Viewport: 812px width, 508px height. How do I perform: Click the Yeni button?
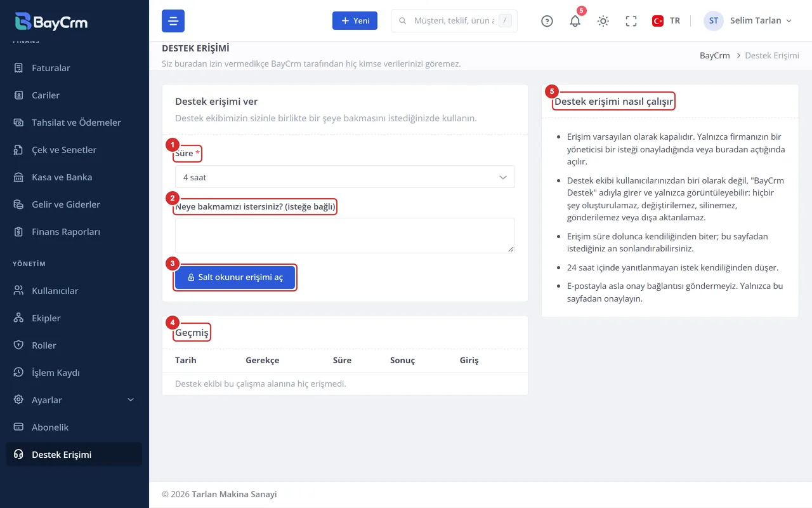click(x=355, y=21)
